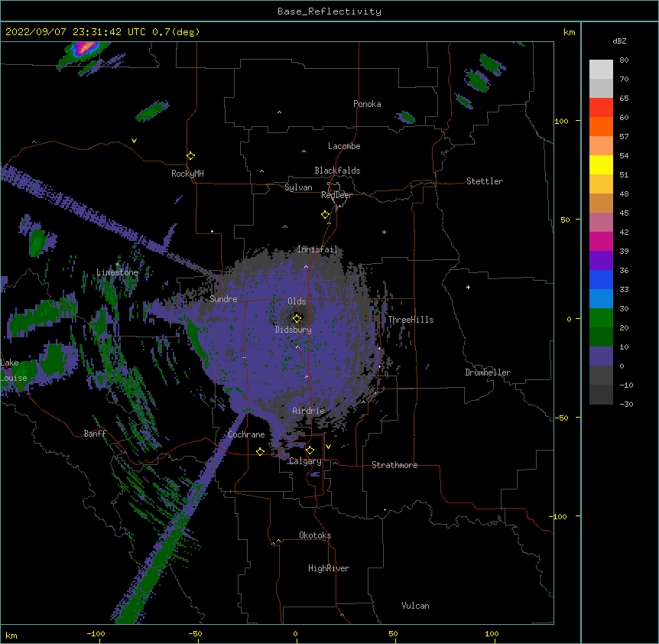
Task: Click the bright green swatch between 30 and 20
Action: coord(601,318)
